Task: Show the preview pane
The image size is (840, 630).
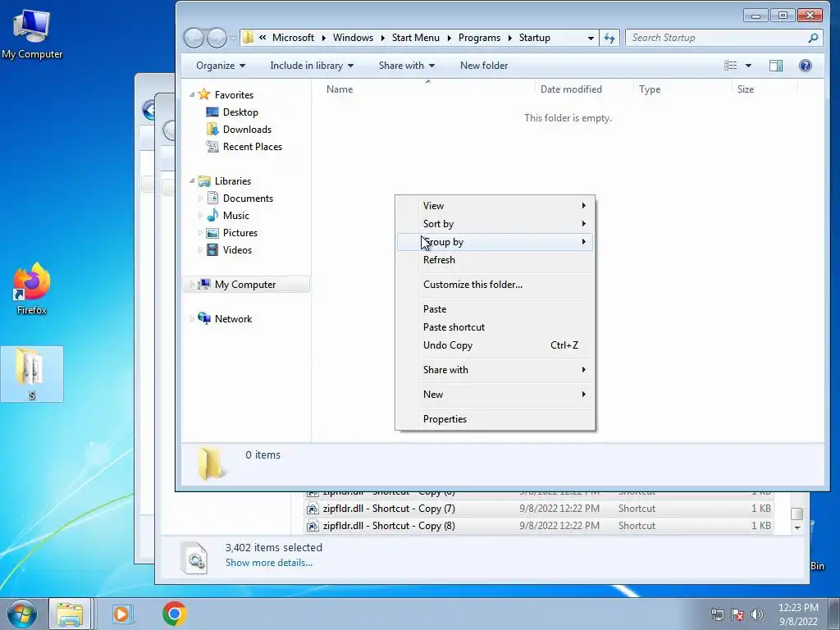Action: click(776, 66)
